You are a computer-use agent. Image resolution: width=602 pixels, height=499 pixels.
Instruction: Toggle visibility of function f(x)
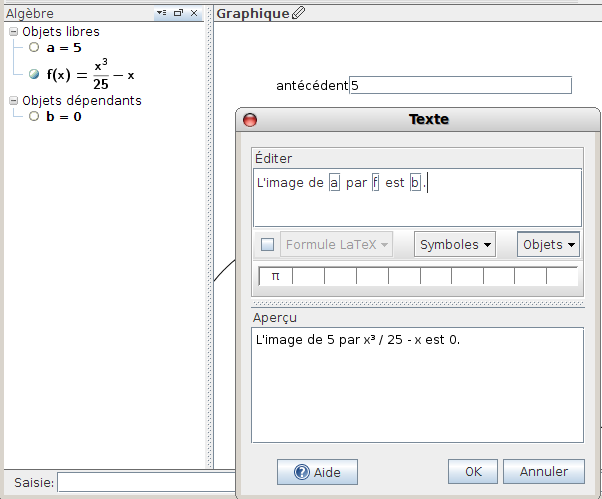coord(34,74)
